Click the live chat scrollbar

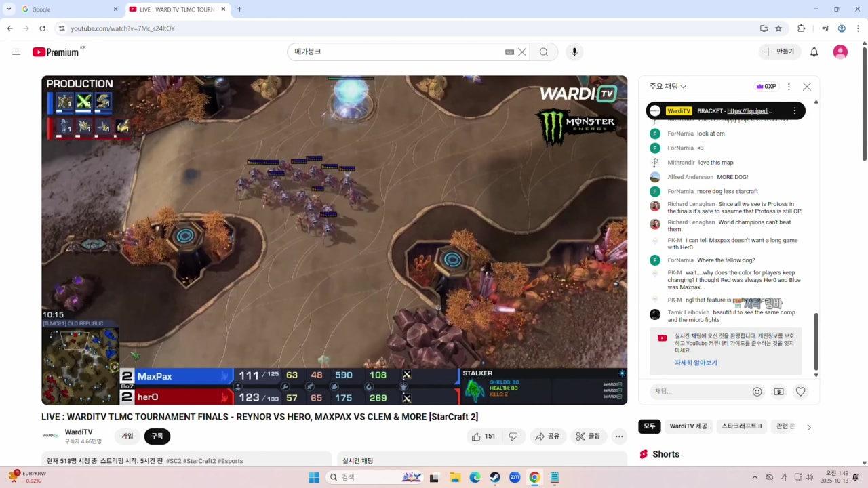point(816,342)
